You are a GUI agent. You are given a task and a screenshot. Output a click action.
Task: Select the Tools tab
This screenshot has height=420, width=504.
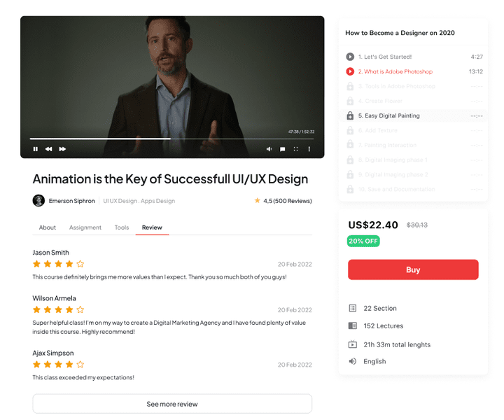click(x=122, y=227)
